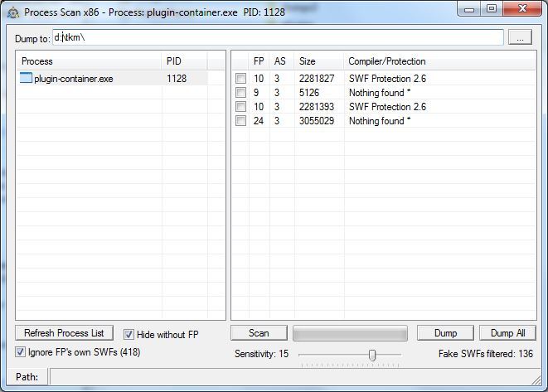Click 'SWF Protection 2.6' in the 2281827 row
Screen dimensions: 548x392
click(387, 78)
